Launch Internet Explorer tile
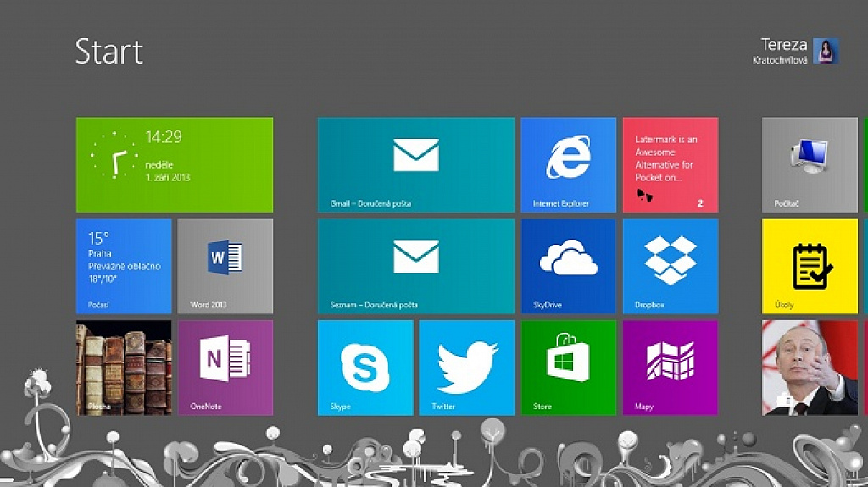The height and width of the screenshot is (487, 868). click(x=569, y=165)
